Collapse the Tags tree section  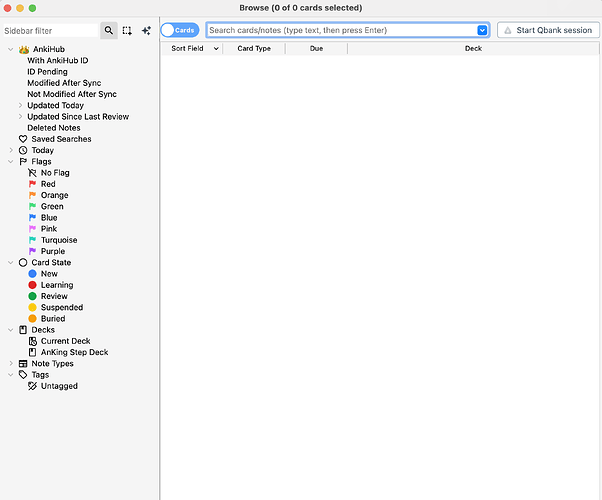coord(11,374)
